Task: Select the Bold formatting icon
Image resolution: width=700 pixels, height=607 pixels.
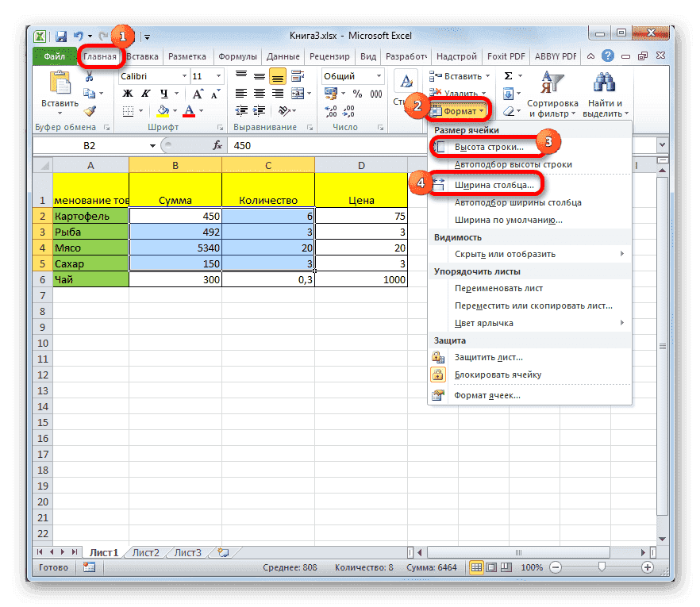Action: point(127,94)
